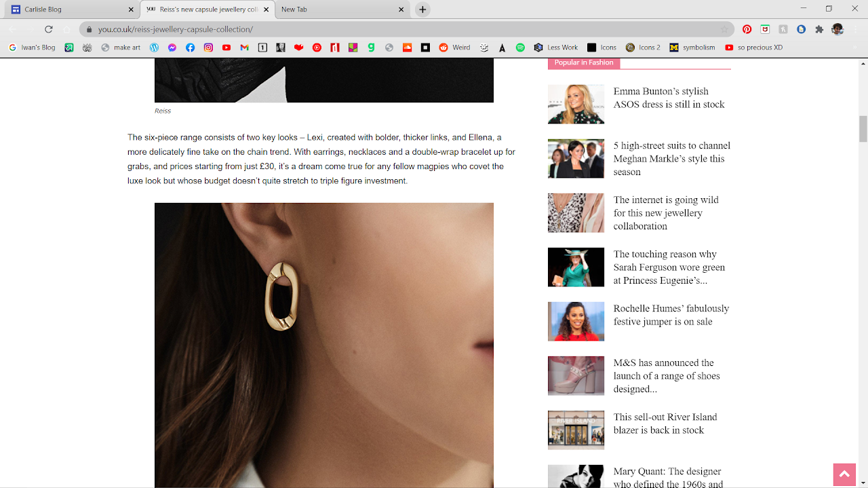The width and height of the screenshot is (868, 488).
Task: Open the Instagram bookmark icon
Action: [208, 48]
